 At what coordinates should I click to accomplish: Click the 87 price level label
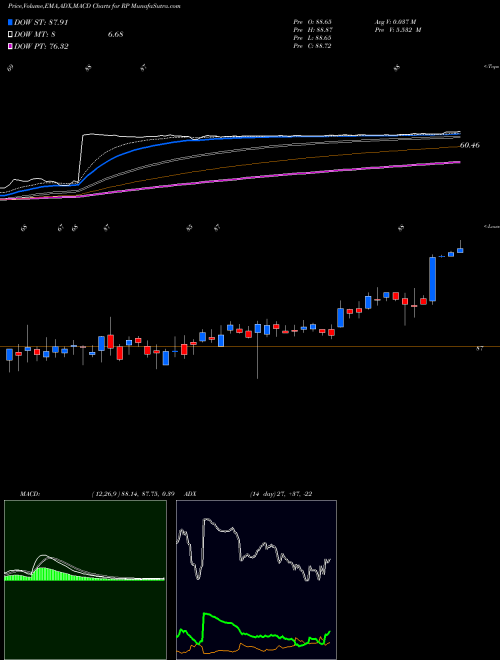coord(479,349)
